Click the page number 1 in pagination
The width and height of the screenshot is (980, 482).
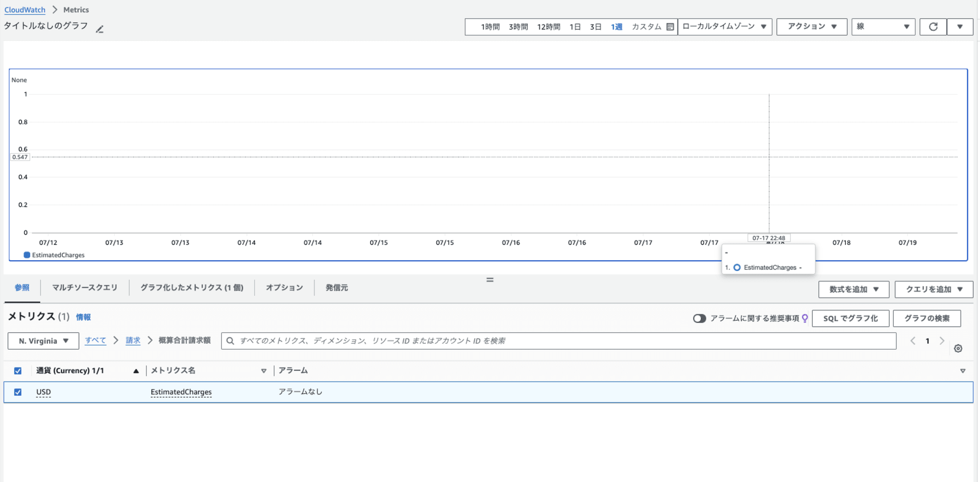pos(927,341)
